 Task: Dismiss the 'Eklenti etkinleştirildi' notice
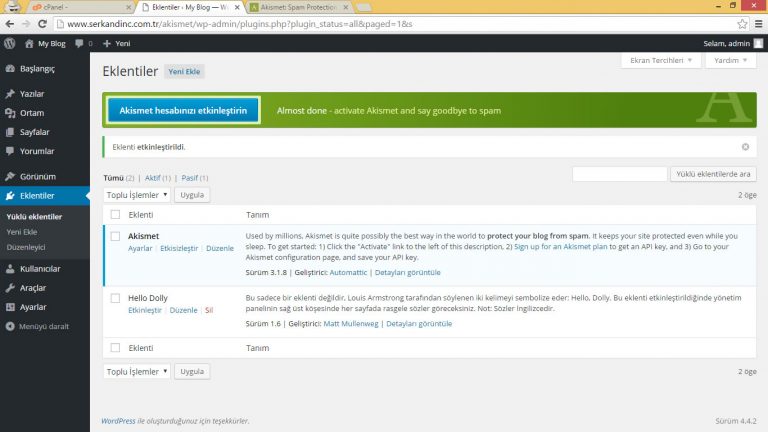tap(745, 147)
